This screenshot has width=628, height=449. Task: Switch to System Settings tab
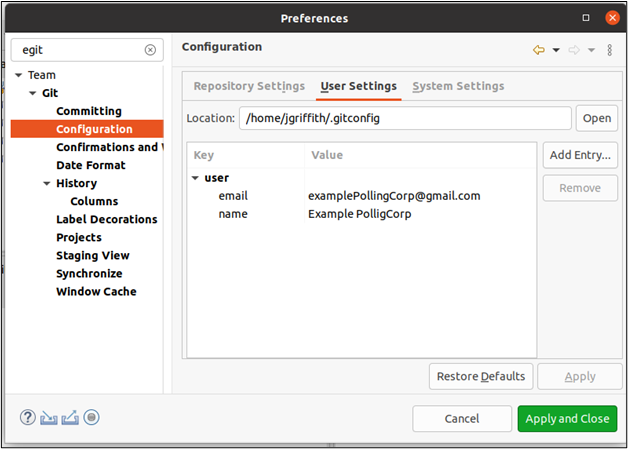(458, 86)
